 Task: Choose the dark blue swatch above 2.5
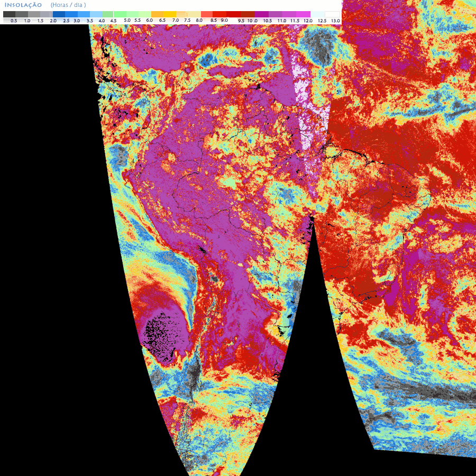(x=59, y=14)
